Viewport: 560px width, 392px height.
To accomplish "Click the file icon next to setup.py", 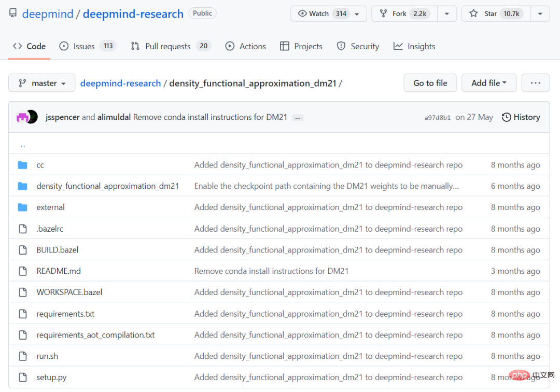I will coord(23,377).
